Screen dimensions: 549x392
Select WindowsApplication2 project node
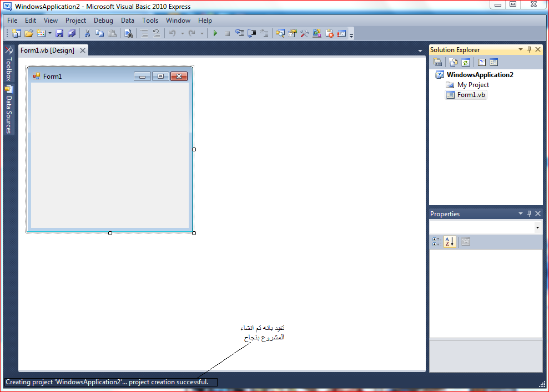(x=480, y=74)
